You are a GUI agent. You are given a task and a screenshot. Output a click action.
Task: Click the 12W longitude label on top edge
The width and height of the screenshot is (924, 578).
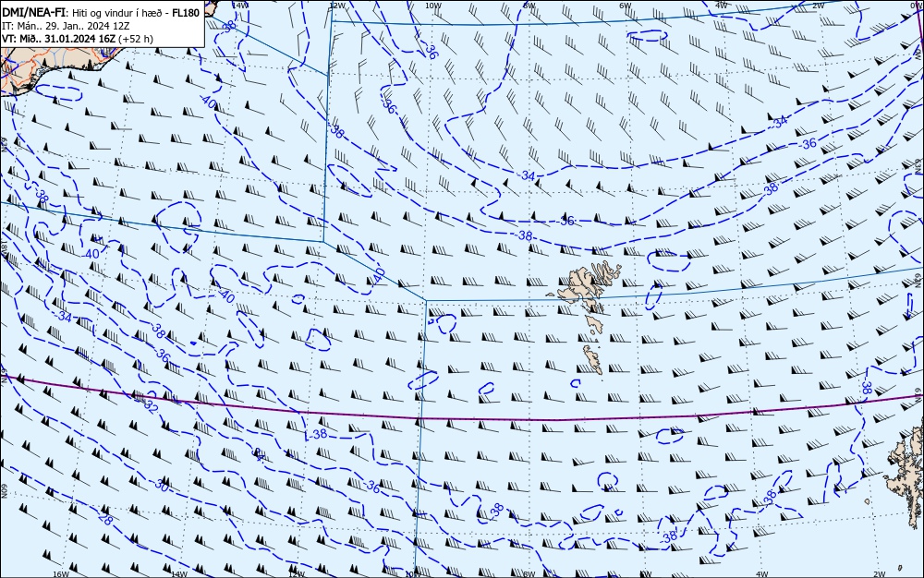click(x=336, y=5)
